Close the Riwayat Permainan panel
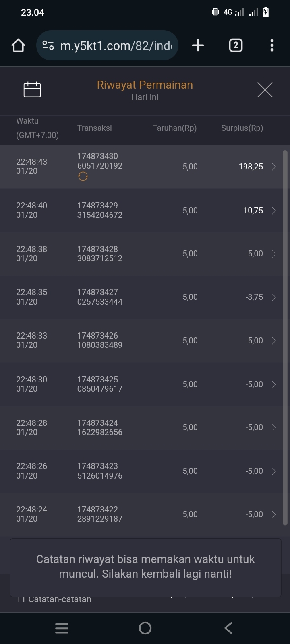This screenshot has height=644, width=290. pos(265,89)
